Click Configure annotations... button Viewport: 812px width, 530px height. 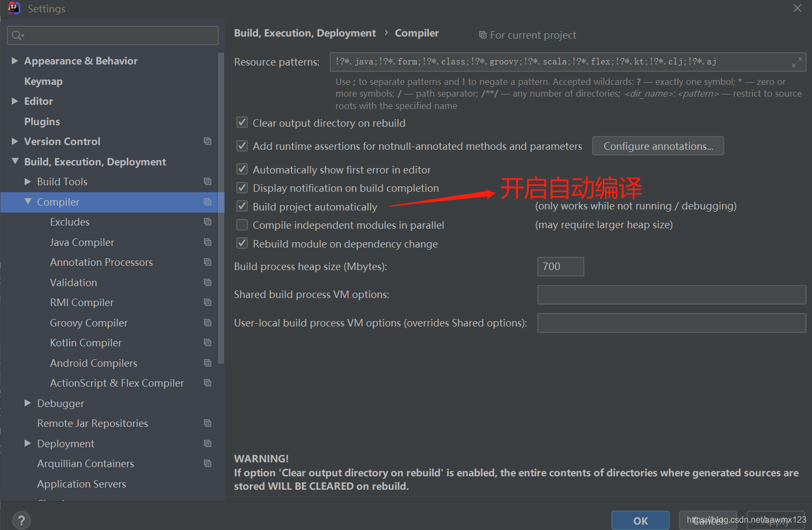pos(658,146)
